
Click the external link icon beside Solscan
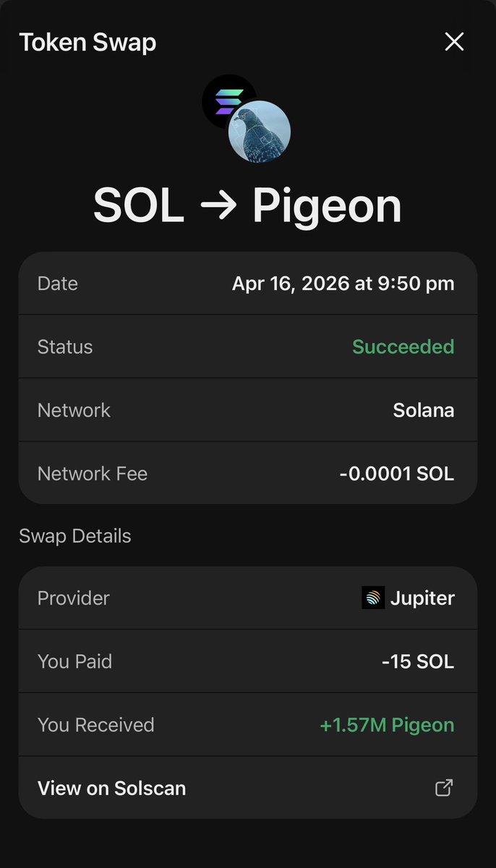(444, 788)
